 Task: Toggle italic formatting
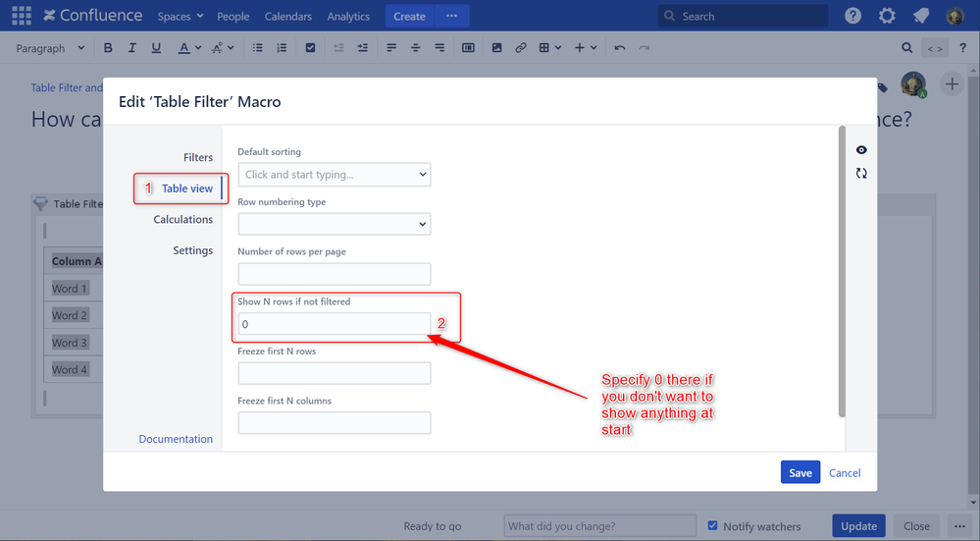tap(131, 48)
